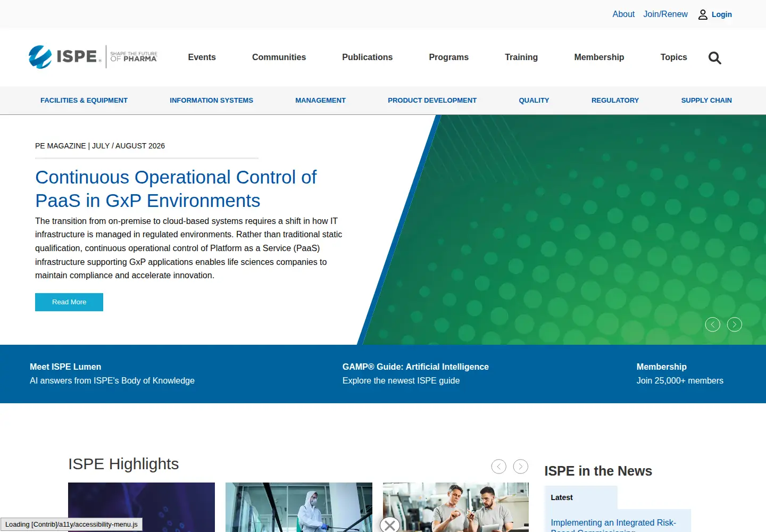Image resolution: width=766 pixels, height=532 pixels.
Task: Close the popup with the X button
Action: (390, 526)
